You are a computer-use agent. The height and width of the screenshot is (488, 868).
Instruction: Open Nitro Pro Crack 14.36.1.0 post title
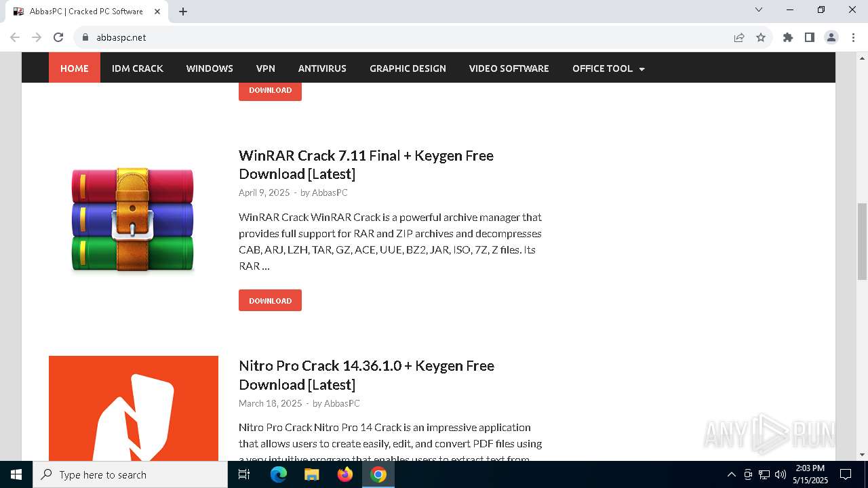366,375
